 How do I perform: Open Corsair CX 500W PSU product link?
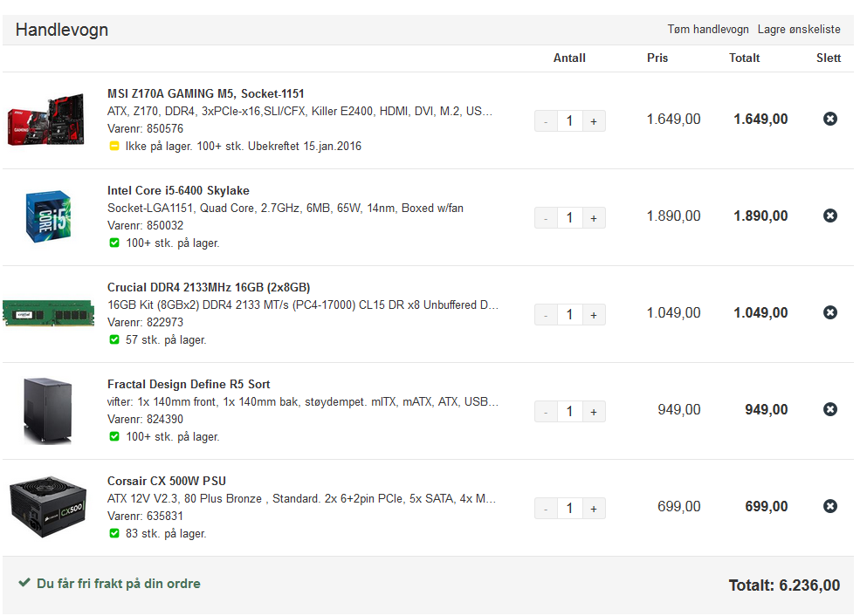(x=166, y=481)
